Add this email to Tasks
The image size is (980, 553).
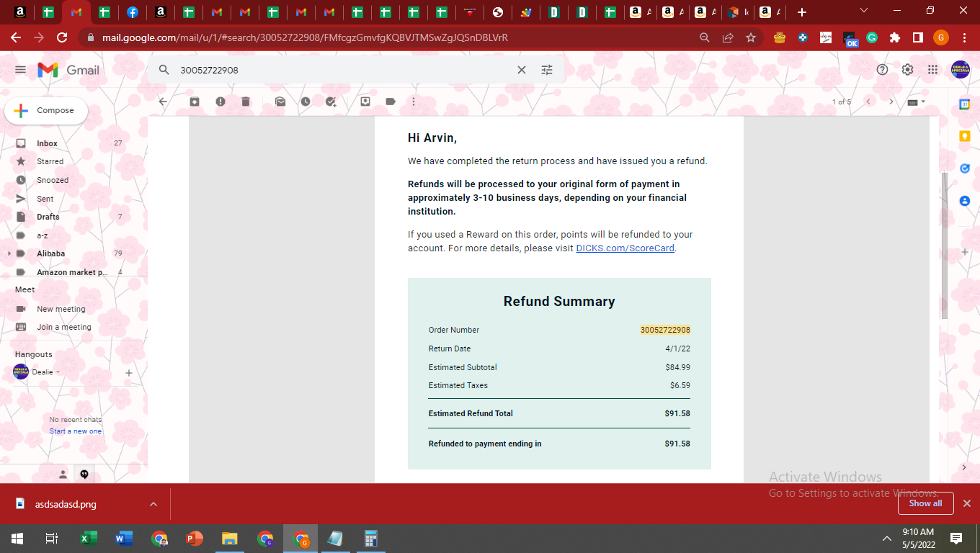coord(331,102)
